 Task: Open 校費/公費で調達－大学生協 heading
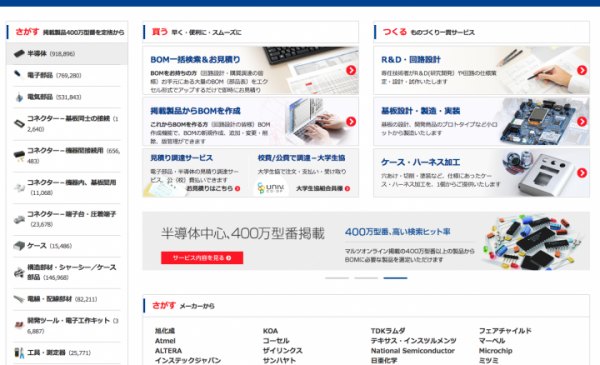tap(301, 158)
